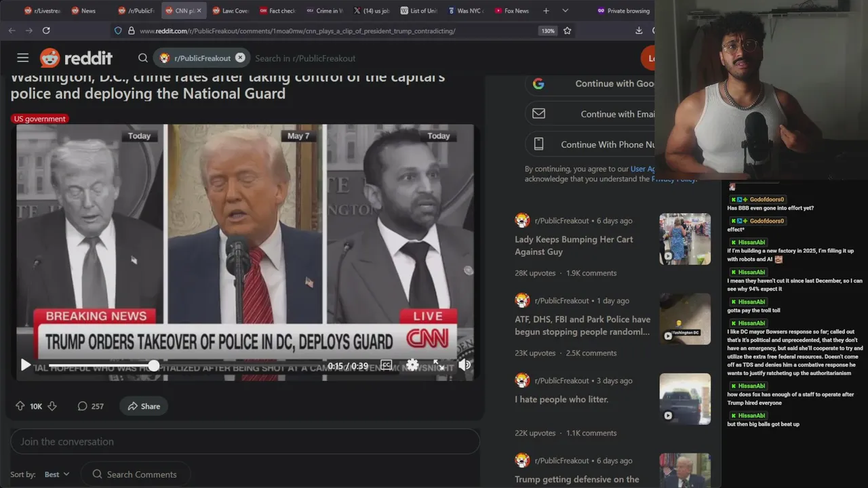Open the video settings gear
The image size is (868, 488).
(x=412, y=365)
